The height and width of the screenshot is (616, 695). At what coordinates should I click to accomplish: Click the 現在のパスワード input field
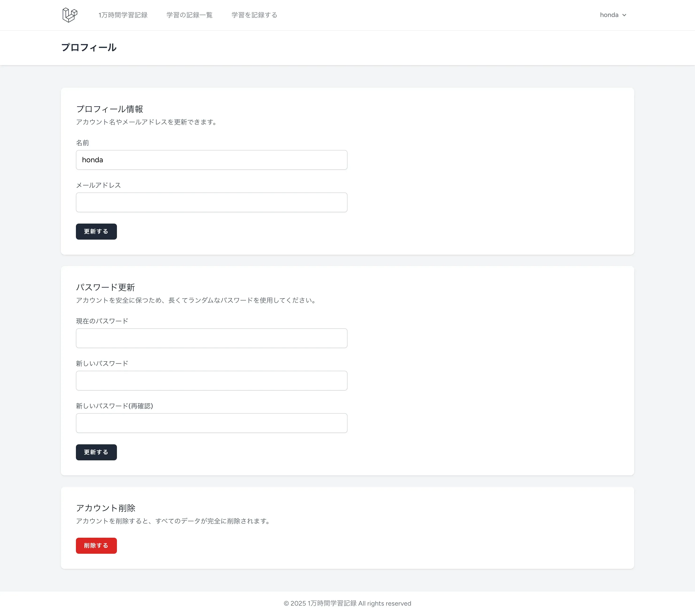point(211,338)
